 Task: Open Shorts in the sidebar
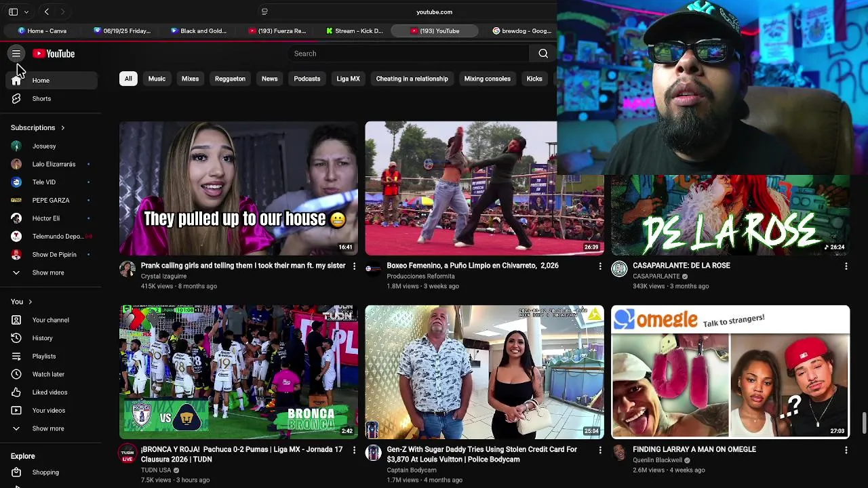pos(52,99)
